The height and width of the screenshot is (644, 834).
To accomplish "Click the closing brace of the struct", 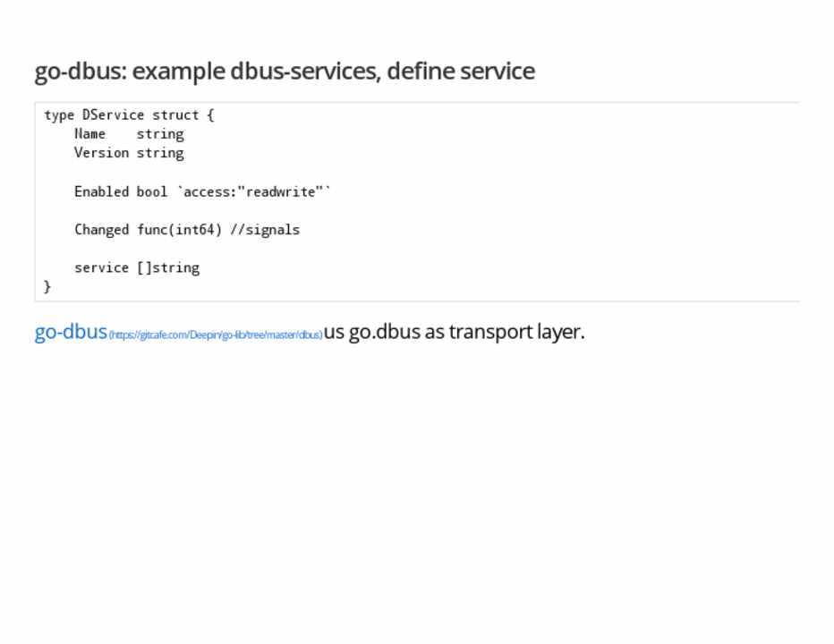I will pos(47,286).
